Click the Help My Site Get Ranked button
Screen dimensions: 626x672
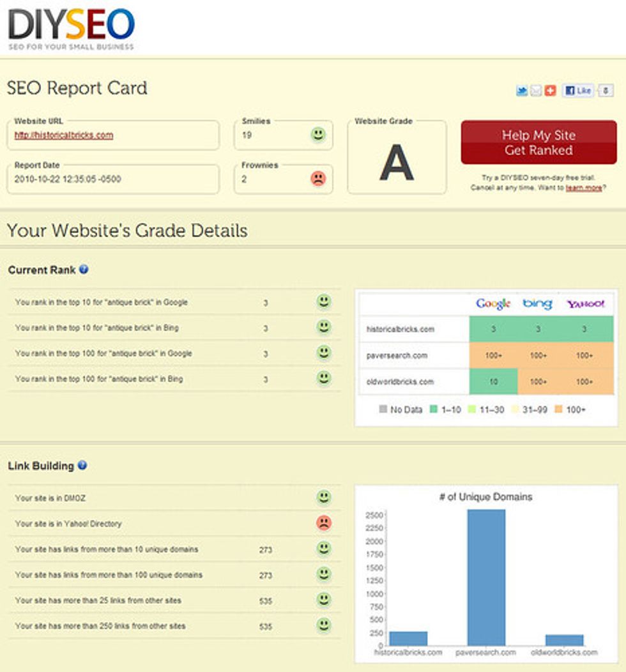click(539, 142)
